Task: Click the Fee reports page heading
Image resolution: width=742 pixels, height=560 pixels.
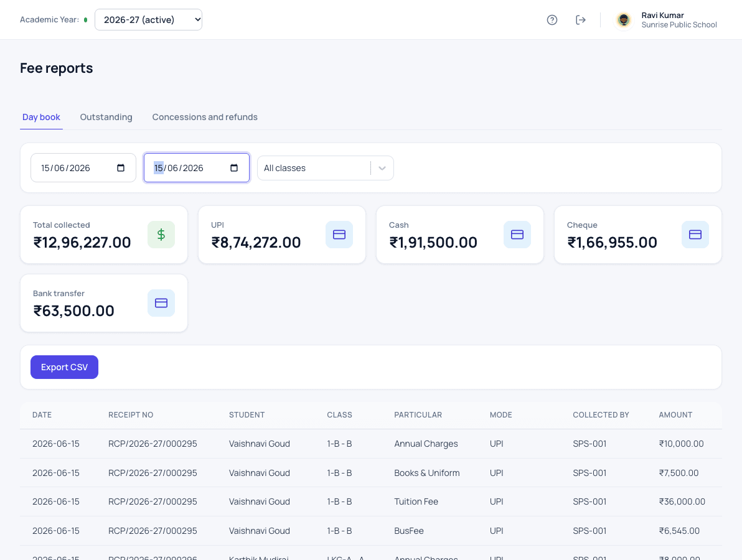Action: coord(56,68)
